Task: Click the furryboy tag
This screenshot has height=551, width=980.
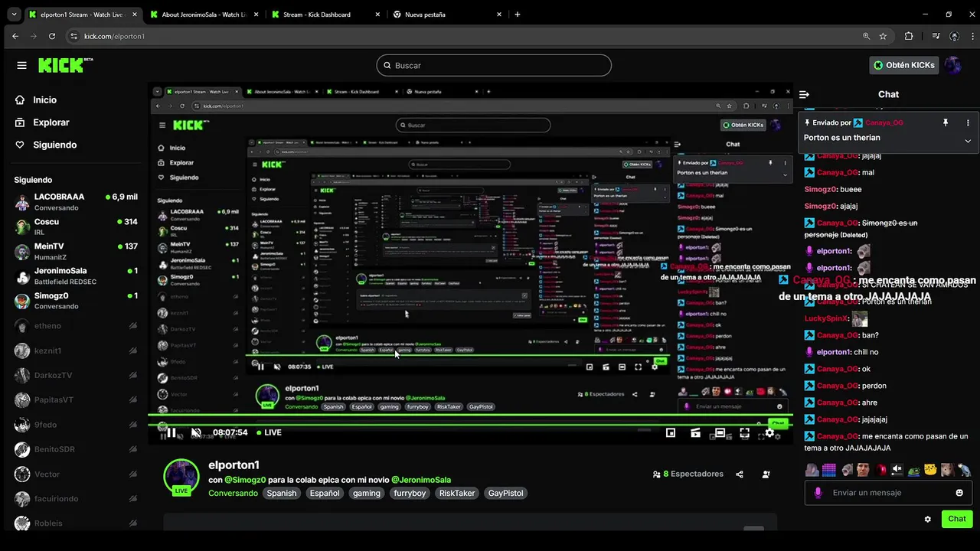Action: coord(410,493)
